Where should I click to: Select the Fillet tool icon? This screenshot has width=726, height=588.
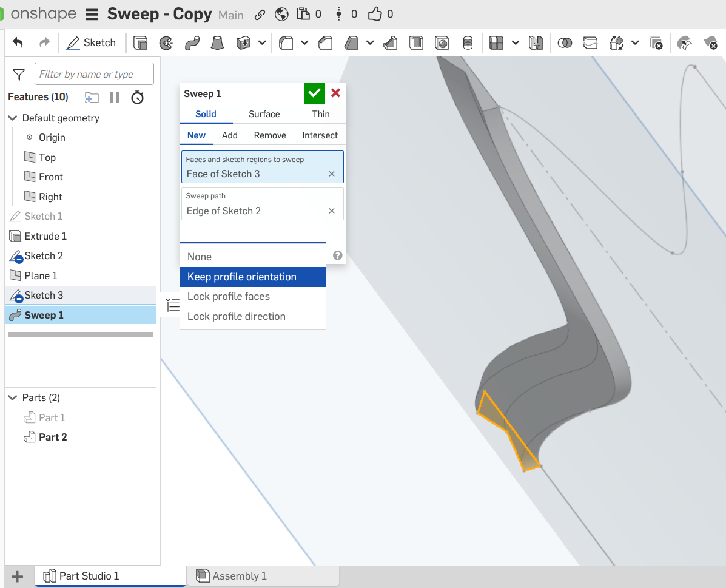(286, 42)
